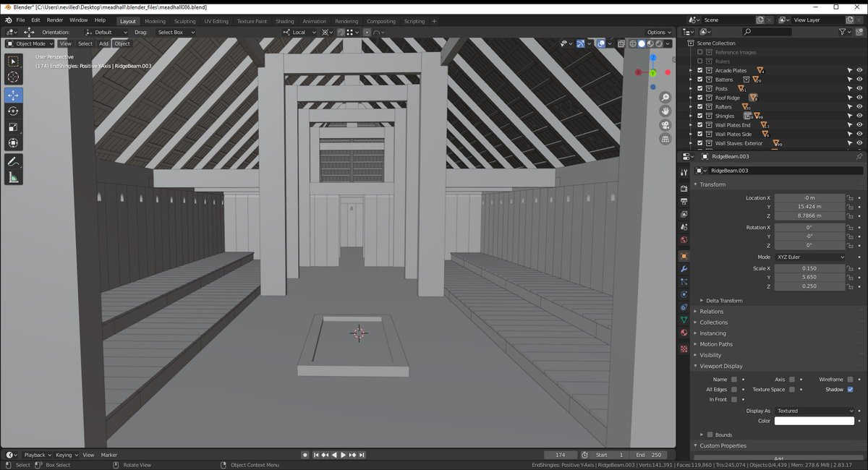Open the File menu
The width and height of the screenshot is (868, 470).
20,20
